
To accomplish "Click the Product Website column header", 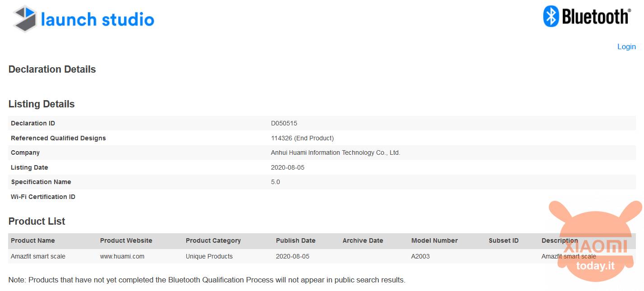I will pos(126,240).
